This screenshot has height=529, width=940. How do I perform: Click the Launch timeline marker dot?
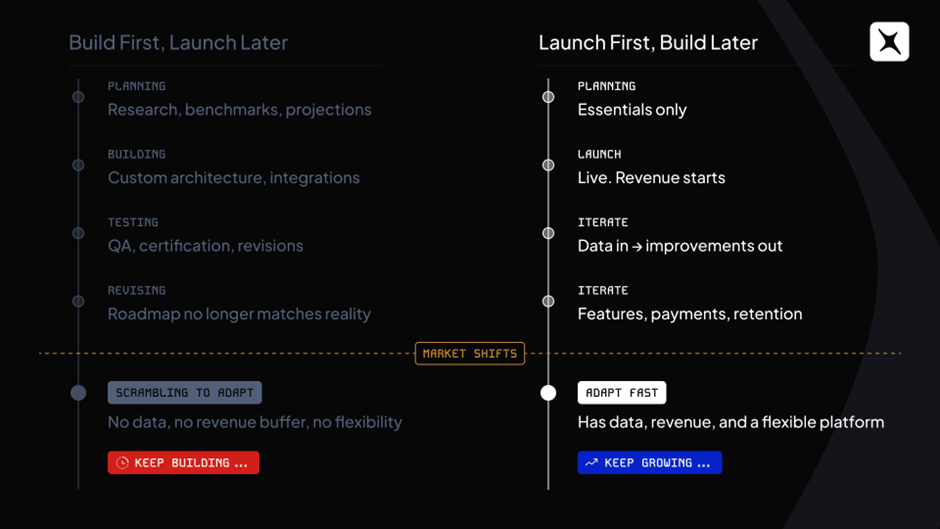click(x=548, y=165)
